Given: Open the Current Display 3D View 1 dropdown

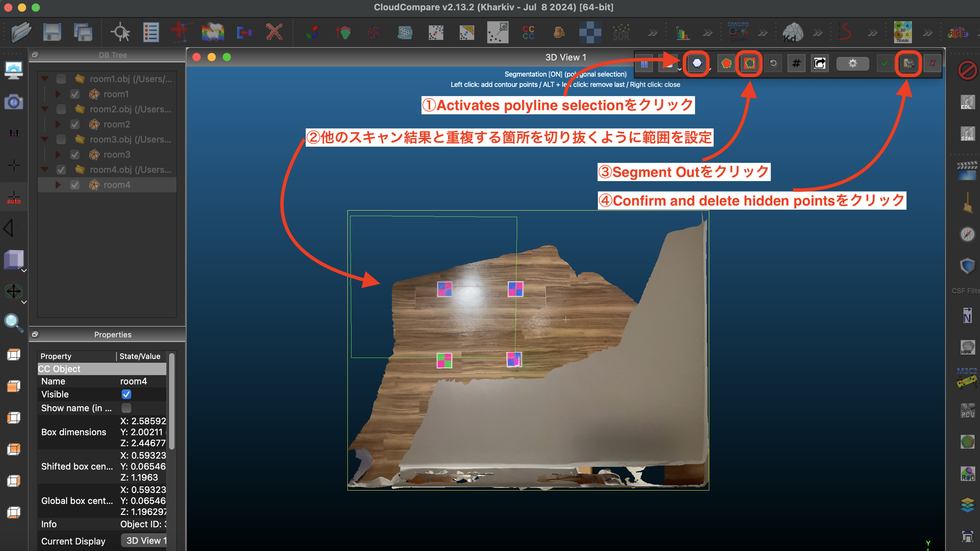Looking at the screenshot, I should click(144, 541).
